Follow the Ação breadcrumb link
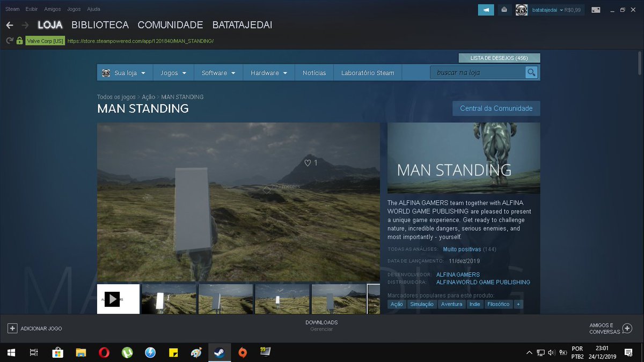Viewport: 644px width, 362px height. pos(149,97)
